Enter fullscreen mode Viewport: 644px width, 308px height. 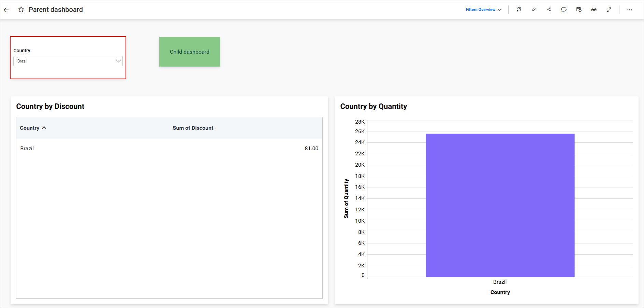[x=609, y=10]
